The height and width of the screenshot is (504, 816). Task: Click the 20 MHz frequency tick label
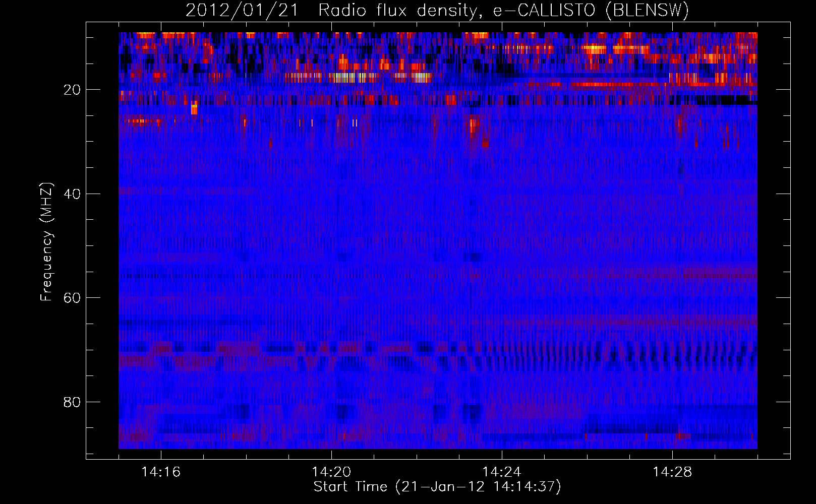72,90
